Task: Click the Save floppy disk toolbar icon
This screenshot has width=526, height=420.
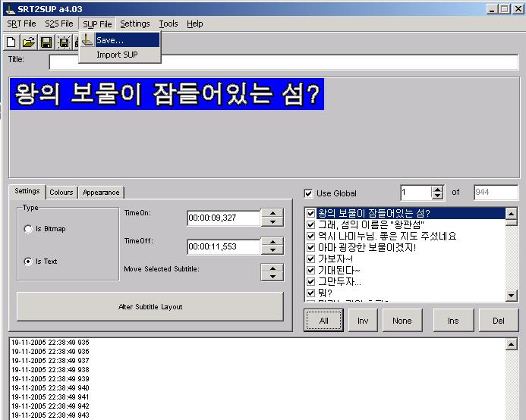Action: pos(46,42)
